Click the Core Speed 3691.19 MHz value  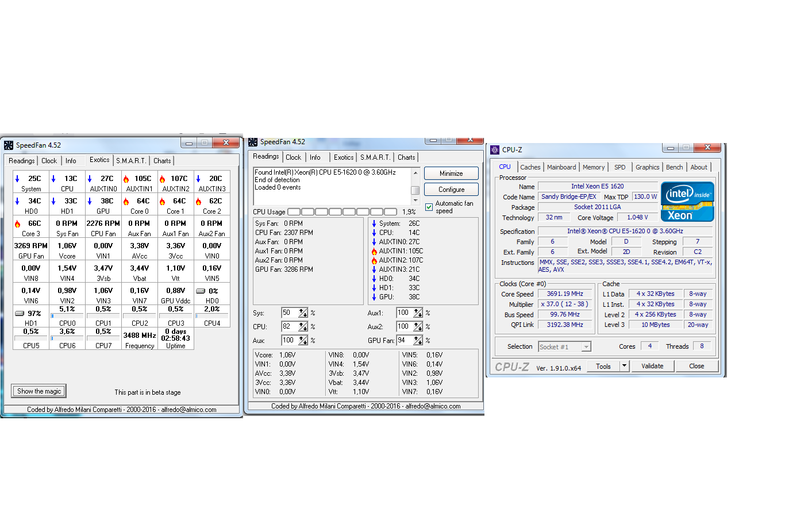(565, 294)
